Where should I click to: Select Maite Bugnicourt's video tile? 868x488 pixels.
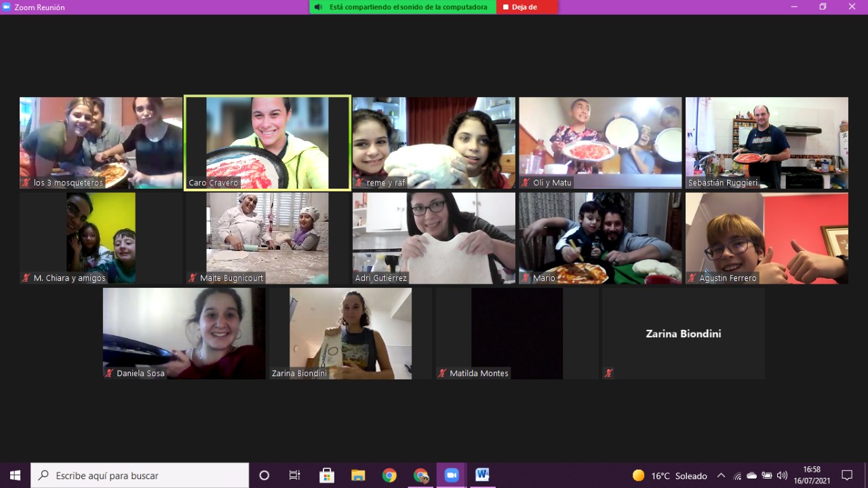pos(267,238)
